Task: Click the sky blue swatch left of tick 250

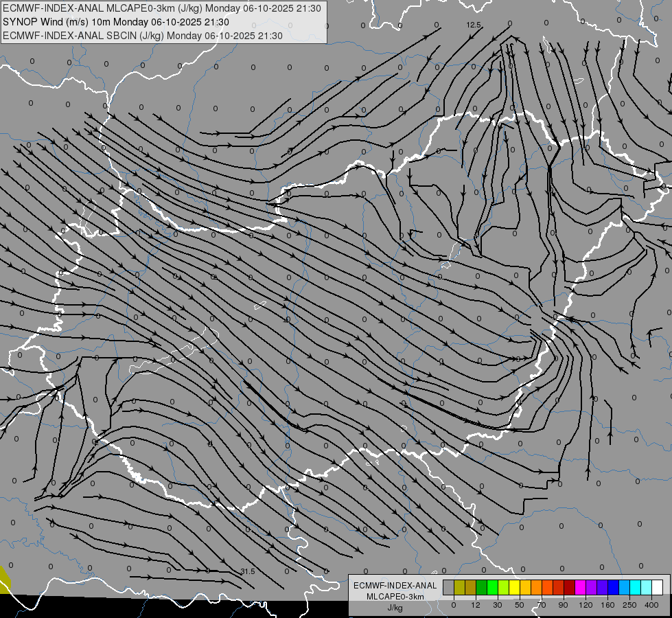Action: (624, 587)
